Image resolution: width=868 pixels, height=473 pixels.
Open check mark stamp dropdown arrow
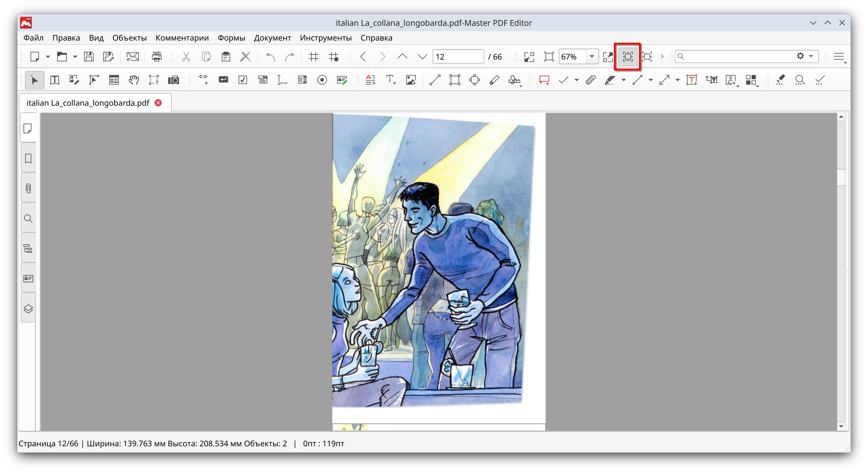click(577, 80)
